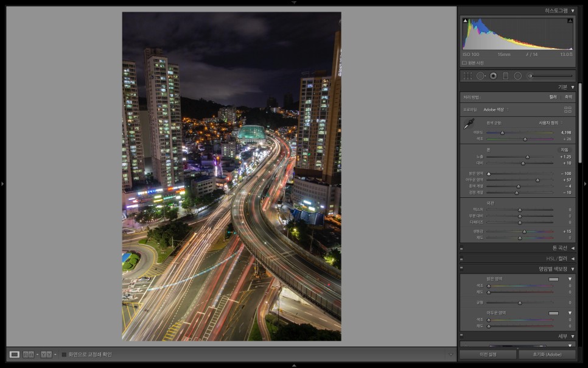Viewport: 588px width, 368px height.
Task: Open the toolbar content dropdown arrow
Action: (x=450, y=355)
